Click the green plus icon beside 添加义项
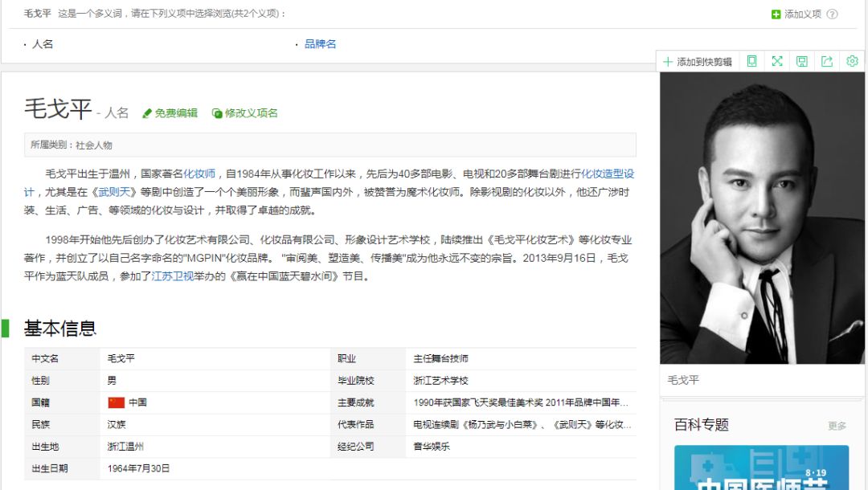Viewport: 868px width, 490px height. point(776,14)
